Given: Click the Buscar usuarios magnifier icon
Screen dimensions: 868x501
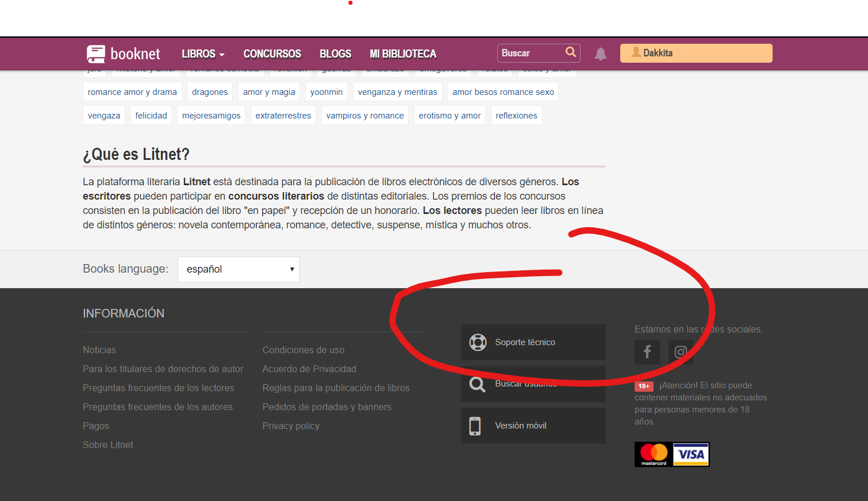Looking at the screenshot, I should click(477, 384).
